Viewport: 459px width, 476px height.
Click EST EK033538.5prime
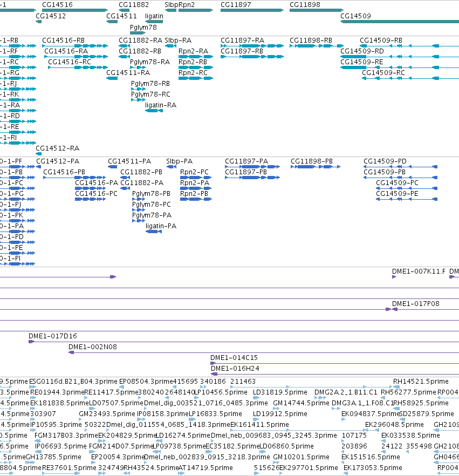pyautogui.click(x=410, y=436)
